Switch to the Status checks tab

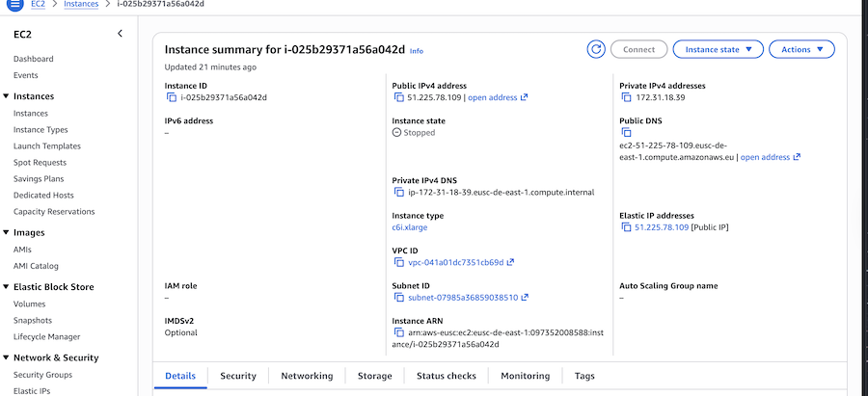[x=447, y=376]
